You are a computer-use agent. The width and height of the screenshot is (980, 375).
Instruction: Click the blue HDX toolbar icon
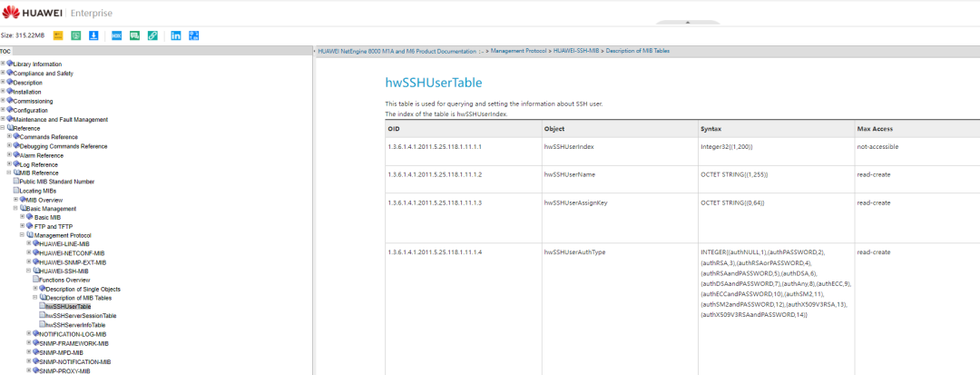[x=116, y=35]
